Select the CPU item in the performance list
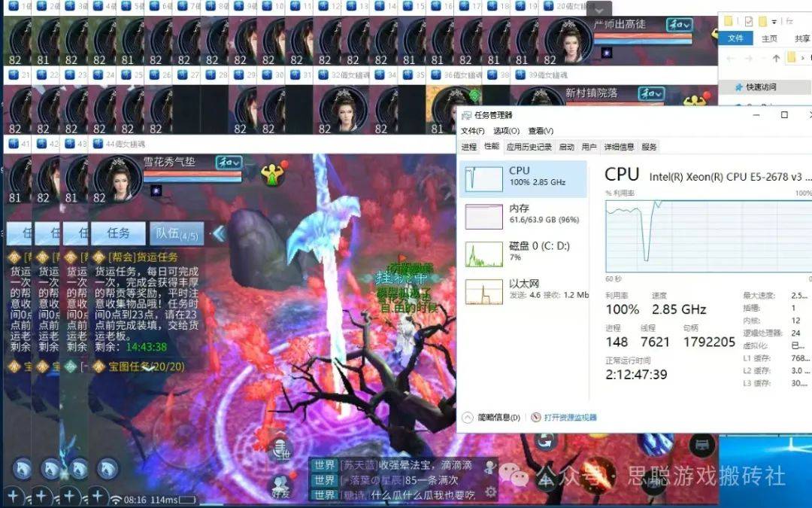This screenshot has height=508, width=812. (x=523, y=178)
